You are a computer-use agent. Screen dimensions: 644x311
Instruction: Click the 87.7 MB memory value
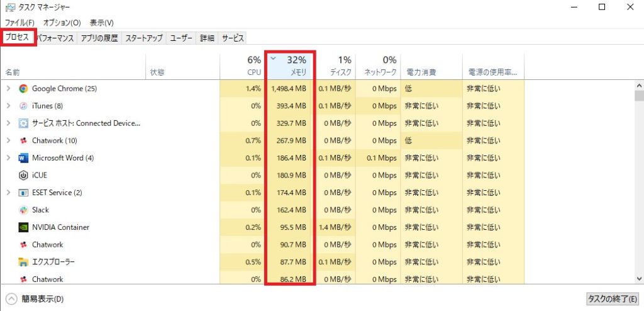coord(294,262)
